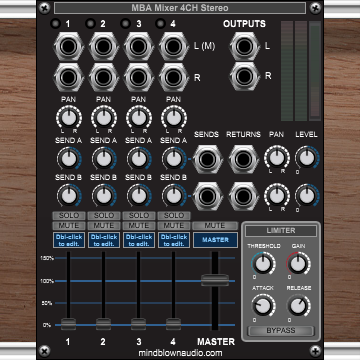This screenshot has width=360, height=360.
Task: Click the Outputs R jack
Action: 245,76
